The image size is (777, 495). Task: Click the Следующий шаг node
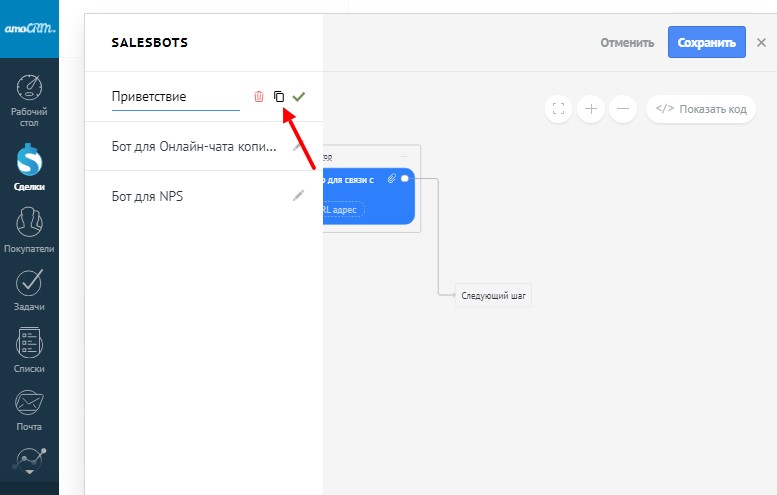(x=493, y=296)
